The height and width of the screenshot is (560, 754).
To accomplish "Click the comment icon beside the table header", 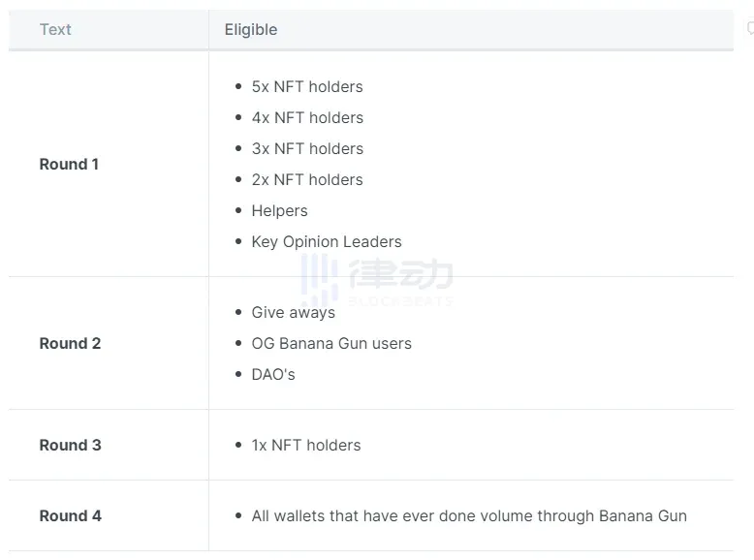I will 749,29.
